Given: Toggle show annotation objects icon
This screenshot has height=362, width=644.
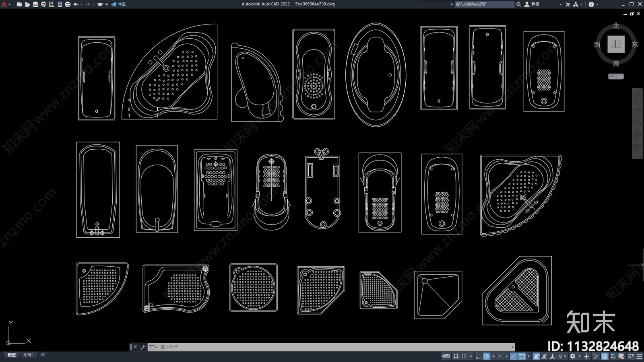Looking at the screenshot, I should click(537, 356).
